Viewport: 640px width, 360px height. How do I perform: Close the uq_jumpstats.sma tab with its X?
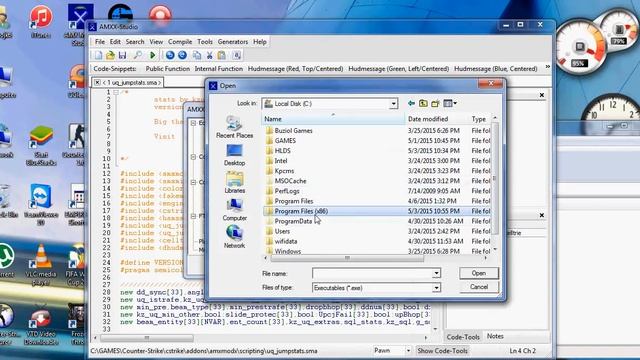coord(97,82)
